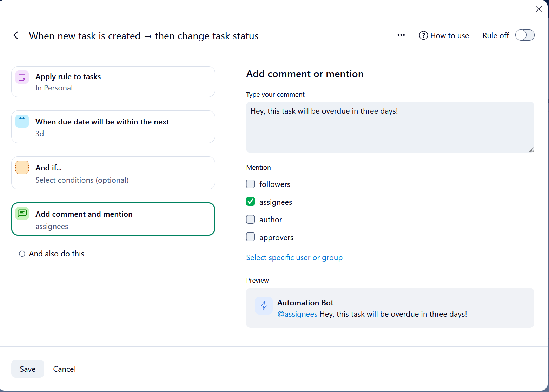
Task: Check the followers mention checkbox
Action: coord(251,184)
